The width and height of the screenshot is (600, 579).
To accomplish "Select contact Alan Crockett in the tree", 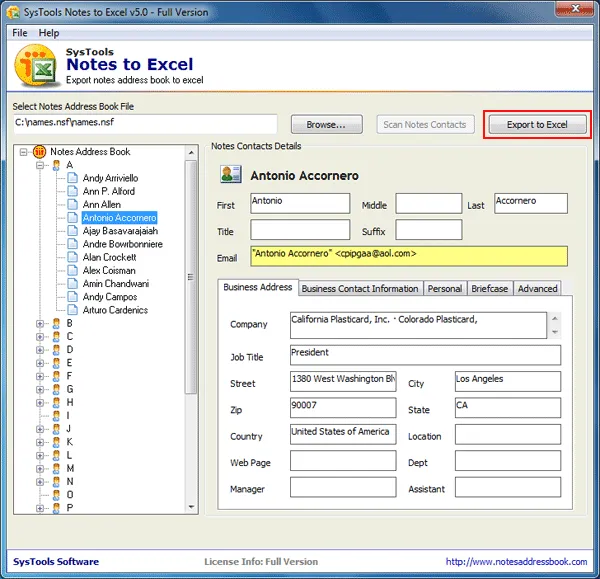I will pyautogui.click(x=109, y=257).
